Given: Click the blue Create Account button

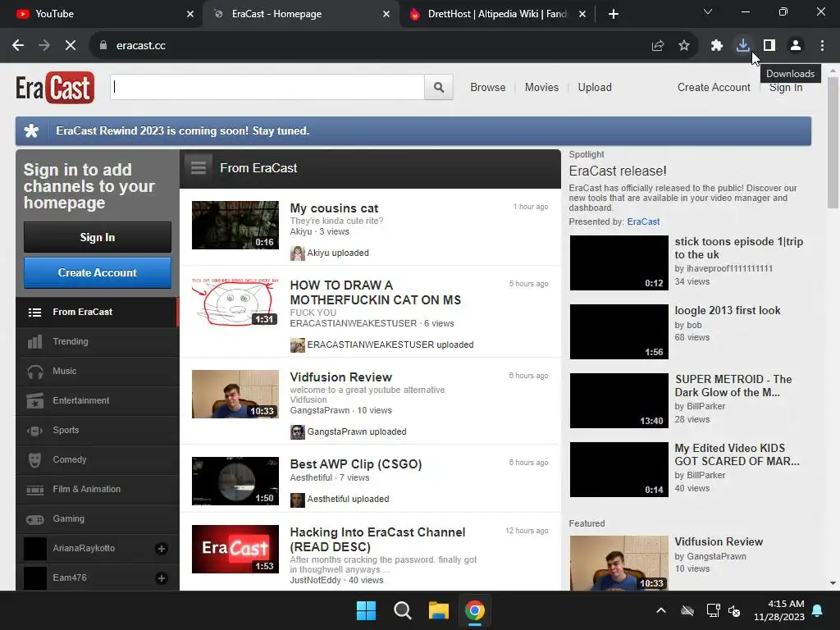Looking at the screenshot, I should pyautogui.click(x=98, y=272).
